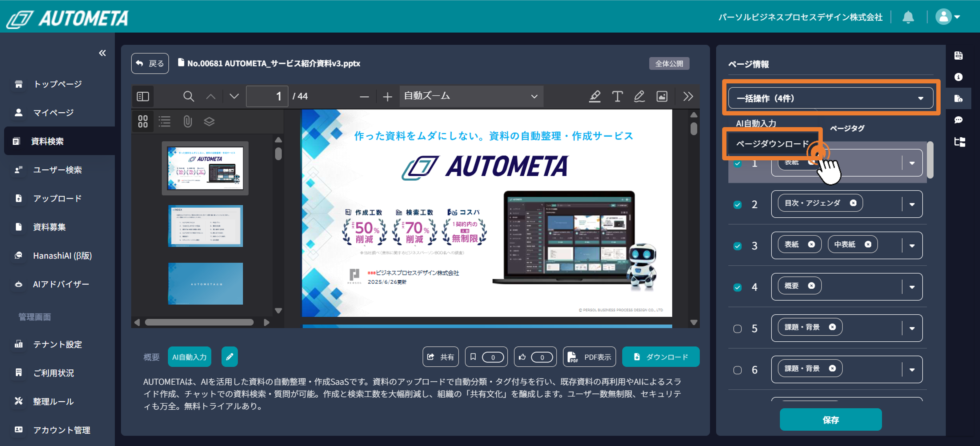
Task: Select the add image tool
Action: 662,96
